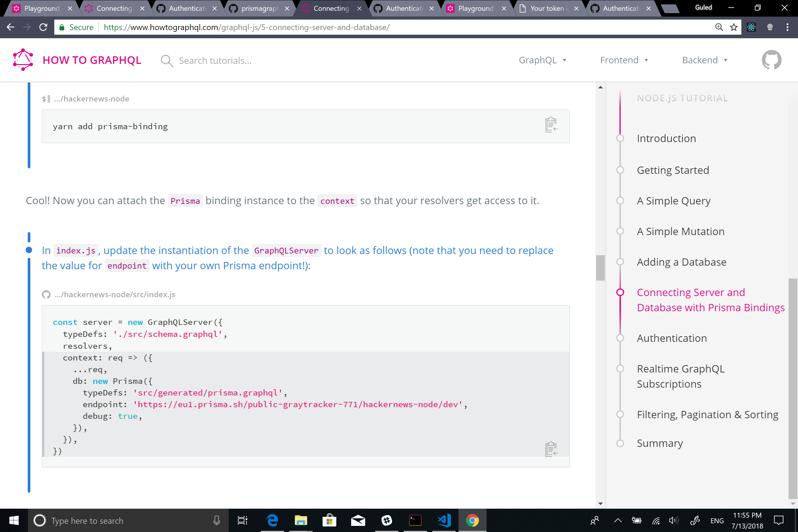This screenshot has width=798, height=532.
Task: Reload the current page
Action: (x=43, y=27)
